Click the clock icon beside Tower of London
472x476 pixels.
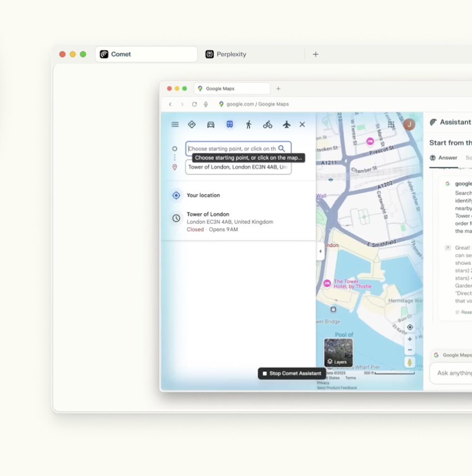176,218
